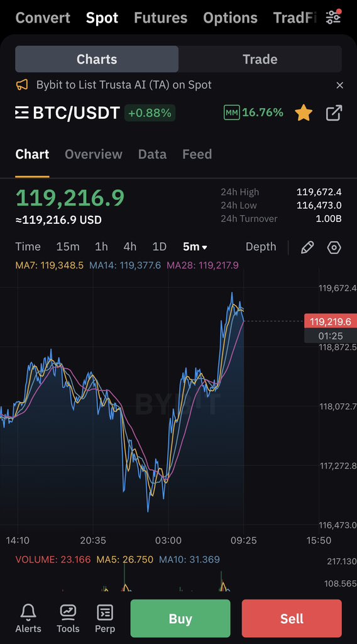Tap the MA10: 31.369 volume label

[x=189, y=559]
